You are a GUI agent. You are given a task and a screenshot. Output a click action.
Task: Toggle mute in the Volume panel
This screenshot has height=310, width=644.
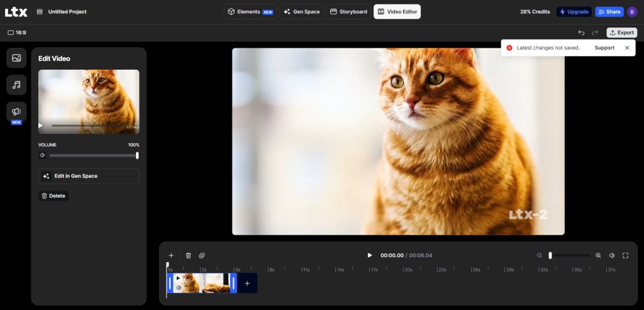[x=42, y=155]
